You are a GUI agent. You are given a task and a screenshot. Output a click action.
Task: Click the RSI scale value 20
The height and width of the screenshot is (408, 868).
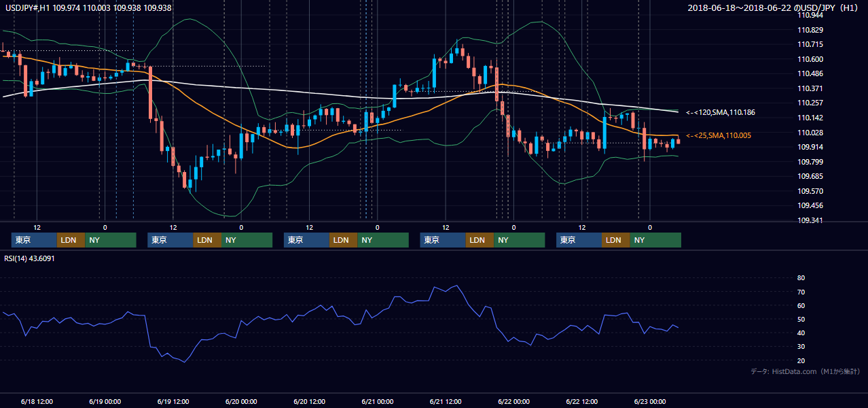coord(801,360)
